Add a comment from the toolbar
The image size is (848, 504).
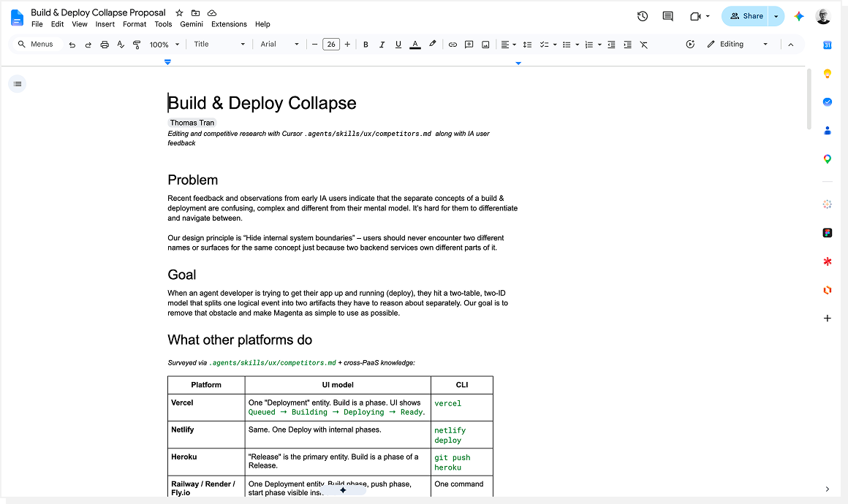(469, 45)
